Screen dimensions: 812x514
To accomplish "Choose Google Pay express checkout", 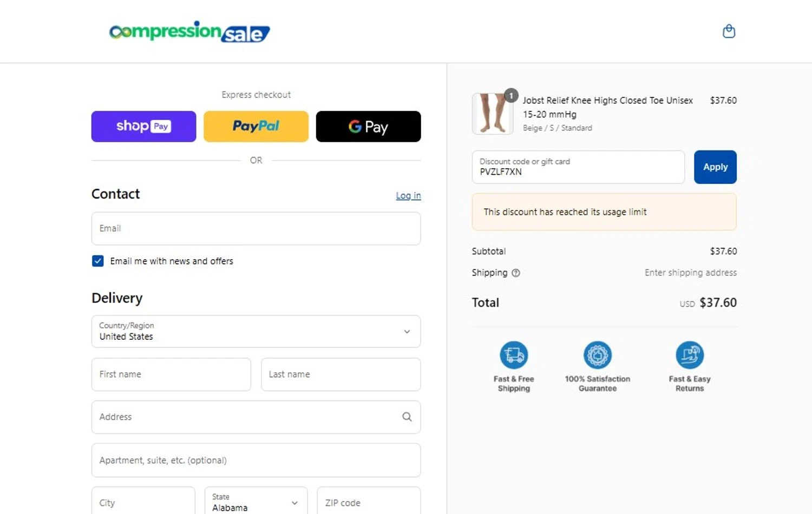I will point(368,127).
